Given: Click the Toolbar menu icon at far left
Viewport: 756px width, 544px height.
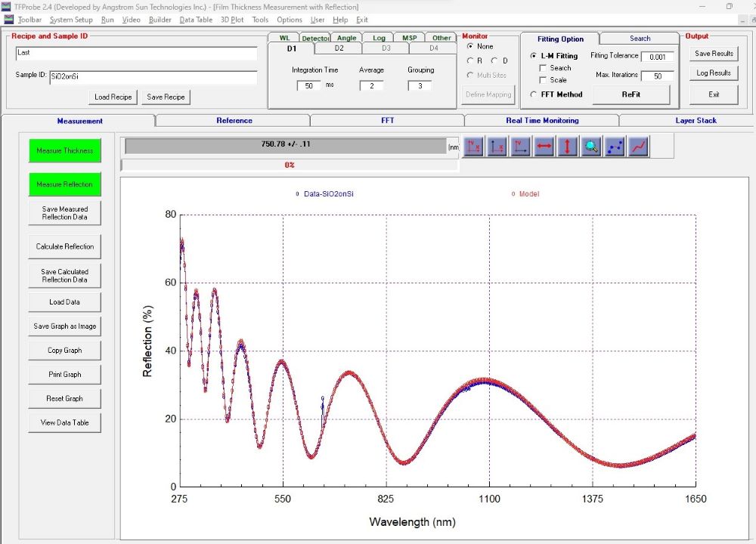Looking at the screenshot, I should (8, 20).
